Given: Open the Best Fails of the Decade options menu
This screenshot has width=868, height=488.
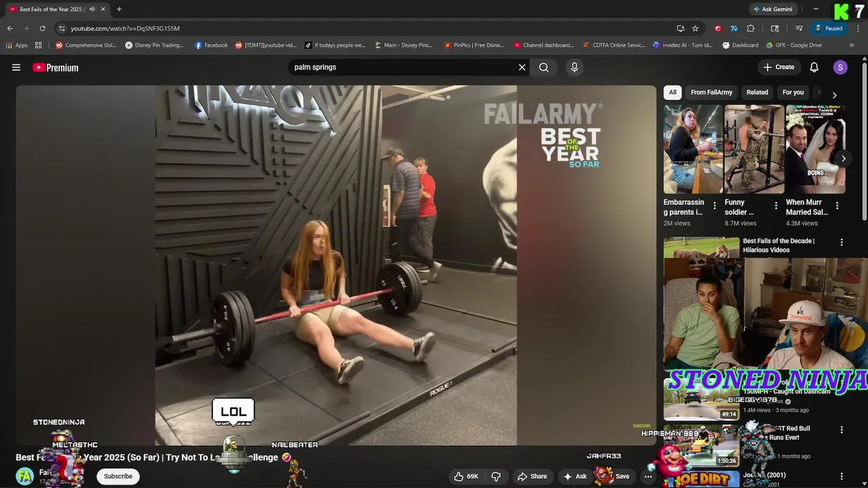Looking at the screenshot, I should (x=842, y=243).
